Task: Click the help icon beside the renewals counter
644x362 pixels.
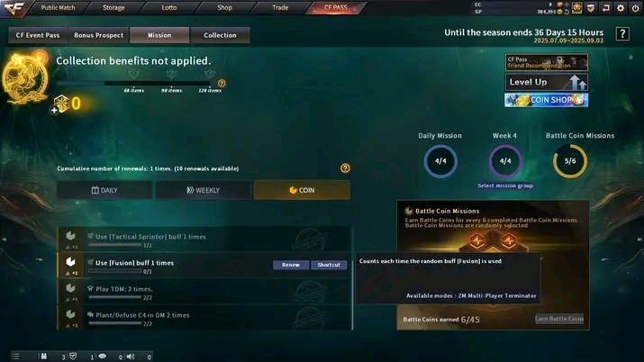Action: tap(345, 167)
